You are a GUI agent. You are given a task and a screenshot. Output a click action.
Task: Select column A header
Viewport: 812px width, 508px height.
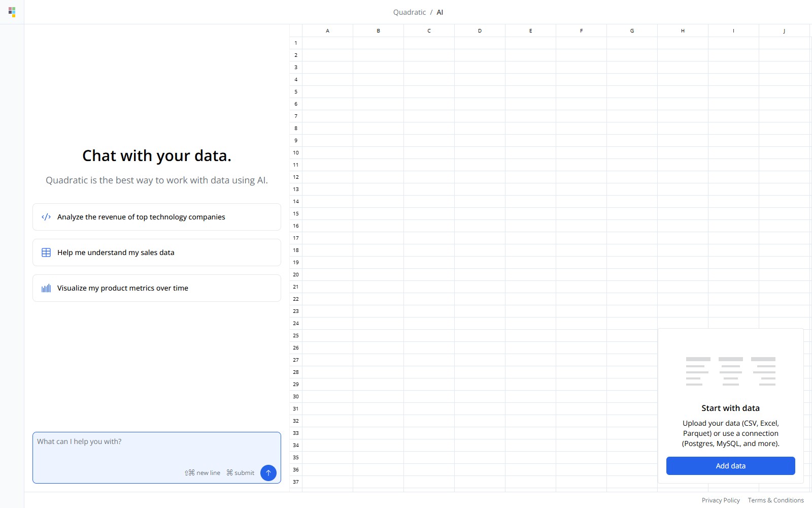pos(328,30)
